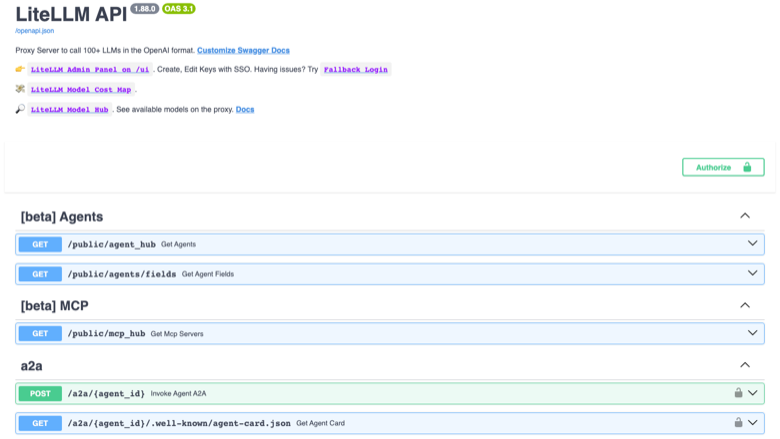
Task: Click GET badge for /public/agents/fields
Action: coord(40,274)
